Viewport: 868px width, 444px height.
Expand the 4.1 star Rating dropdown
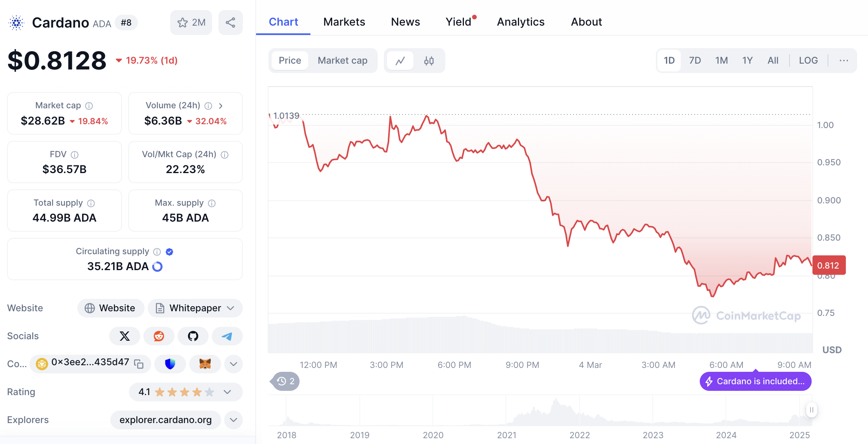227,392
